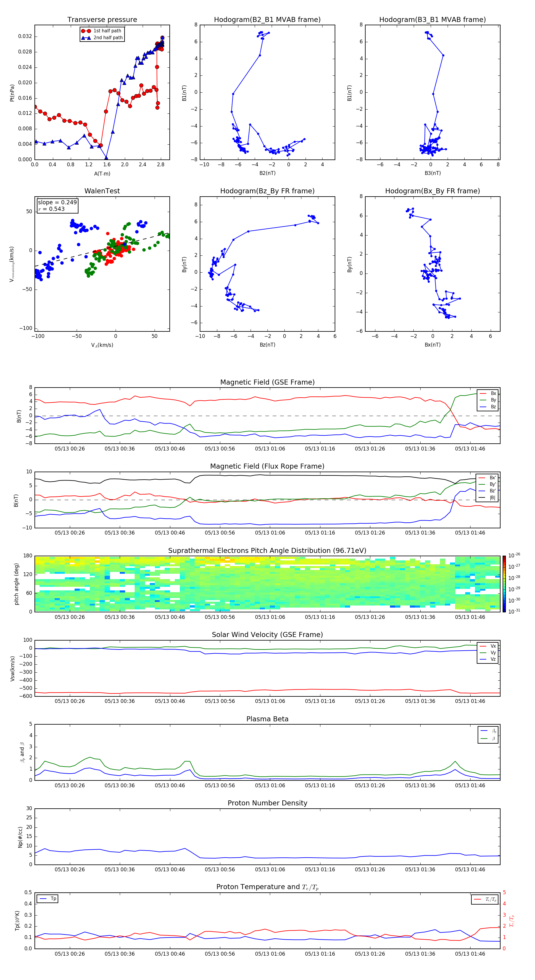Click the Bx' legend entry in Flux Rope panel
This screenshot has height=980, width=535.
tap(488, 478)
